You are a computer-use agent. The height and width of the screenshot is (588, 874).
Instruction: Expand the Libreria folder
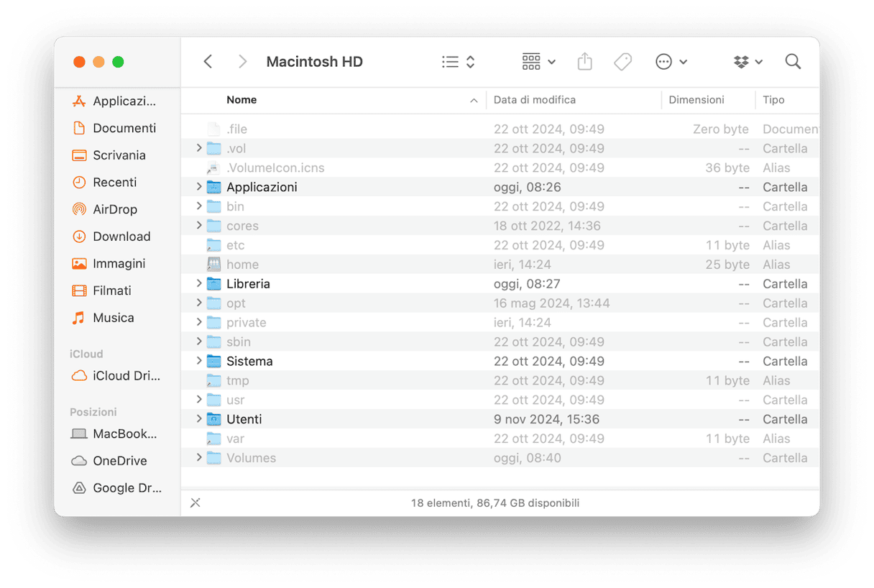point(199,284)
